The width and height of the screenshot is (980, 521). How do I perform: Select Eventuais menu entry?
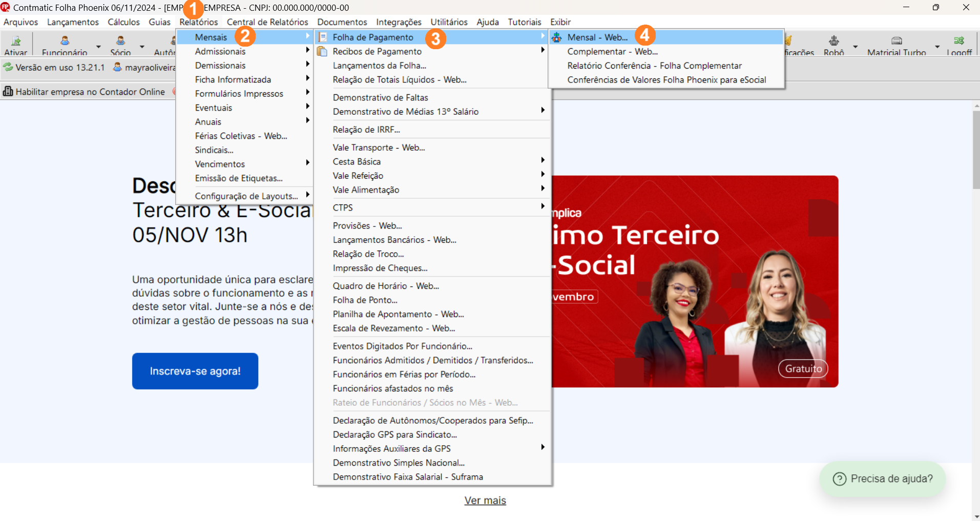[244, 108]
